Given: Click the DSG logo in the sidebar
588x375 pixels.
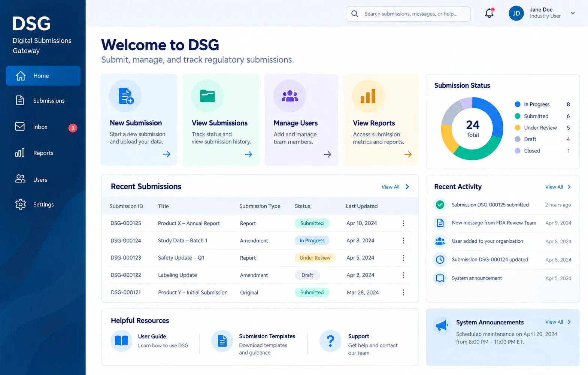Looking at the screenshot, I should point(31,24).
